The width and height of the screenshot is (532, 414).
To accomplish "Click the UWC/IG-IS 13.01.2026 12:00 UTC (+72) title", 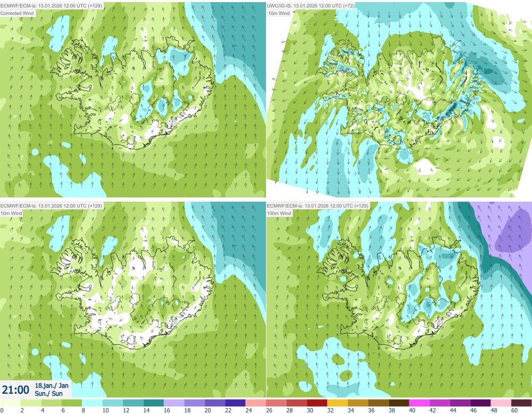I will [x=311, y=6].
